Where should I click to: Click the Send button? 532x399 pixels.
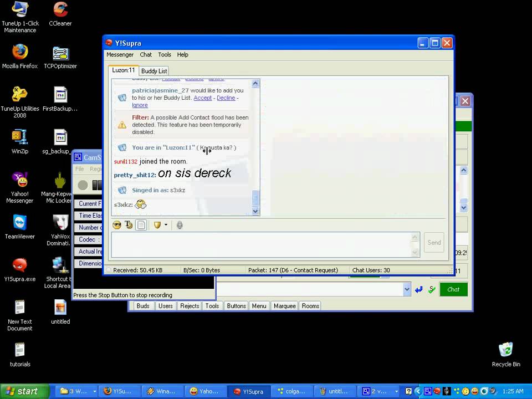(434, 242)
